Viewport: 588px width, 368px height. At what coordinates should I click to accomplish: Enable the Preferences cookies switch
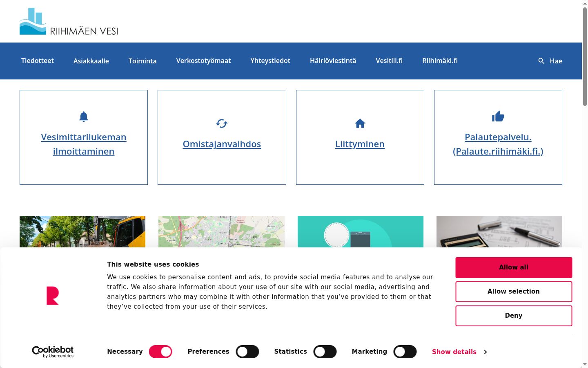[247, 352]
